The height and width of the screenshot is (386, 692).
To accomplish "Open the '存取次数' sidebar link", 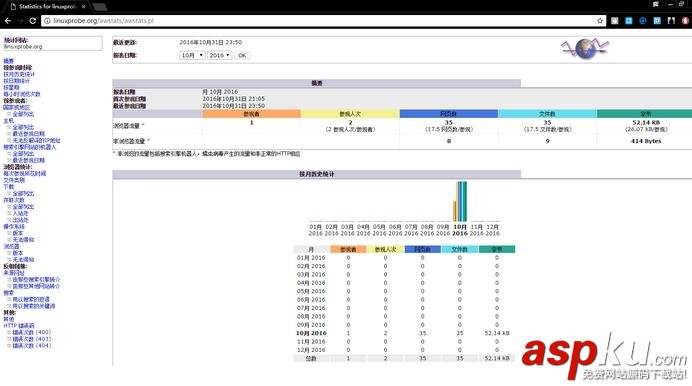I will pyautogui.click(x=14, y=200).
